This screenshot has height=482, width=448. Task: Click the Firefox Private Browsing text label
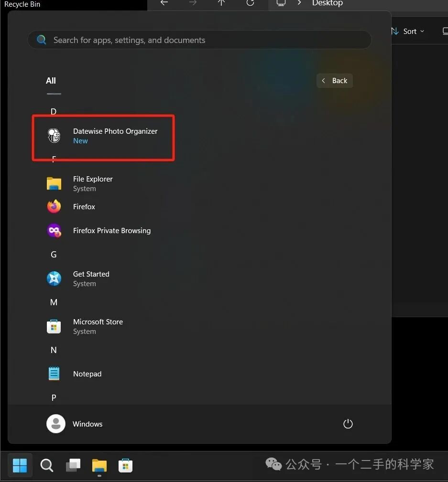point(112,231)
